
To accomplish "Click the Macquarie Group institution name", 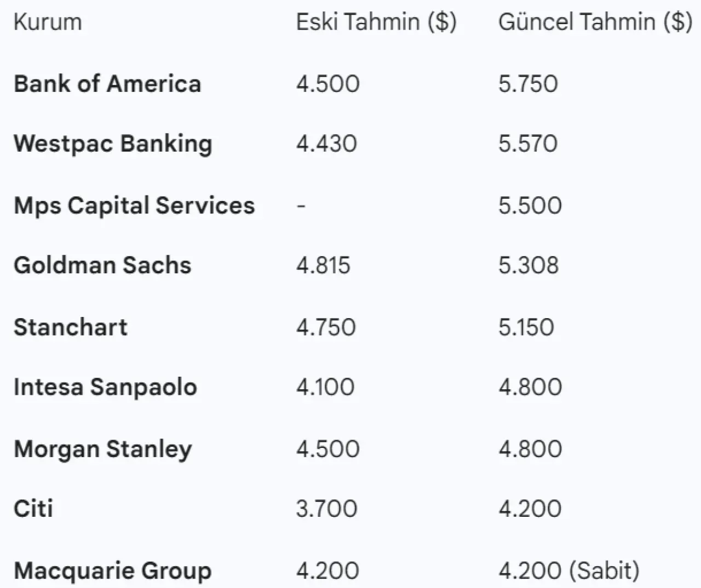I will click(112, 570).
